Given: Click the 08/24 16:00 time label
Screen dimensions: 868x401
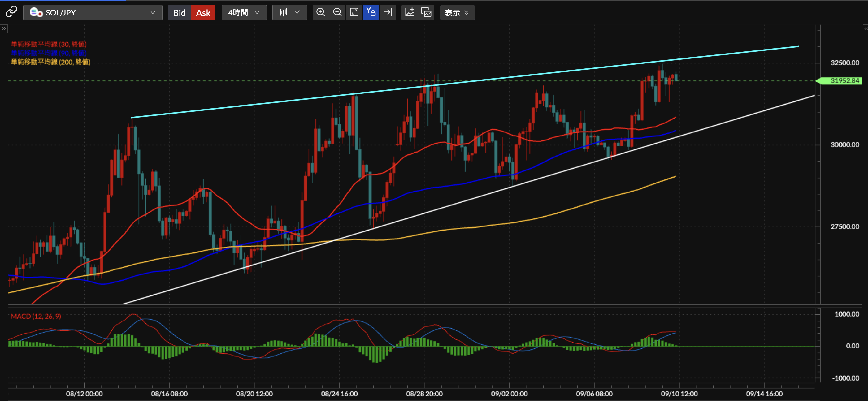Looking at the screenshot, I should pos(339,394).
